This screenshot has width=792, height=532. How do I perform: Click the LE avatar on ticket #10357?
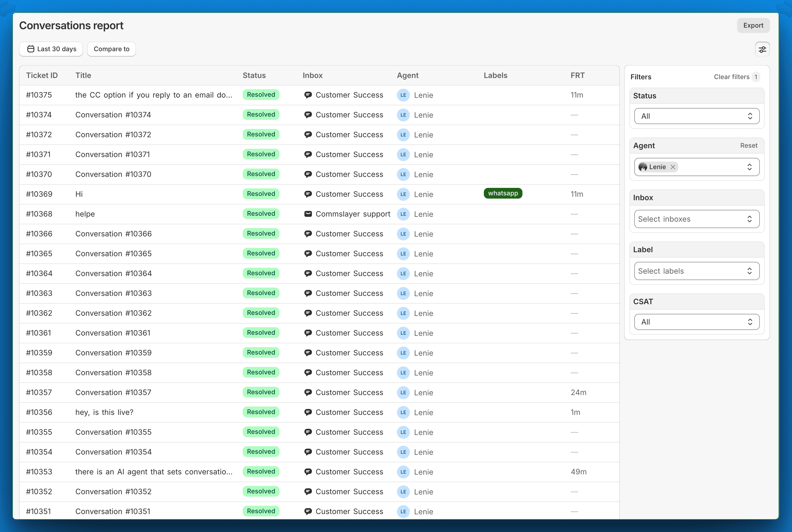(x=403, y=393)
